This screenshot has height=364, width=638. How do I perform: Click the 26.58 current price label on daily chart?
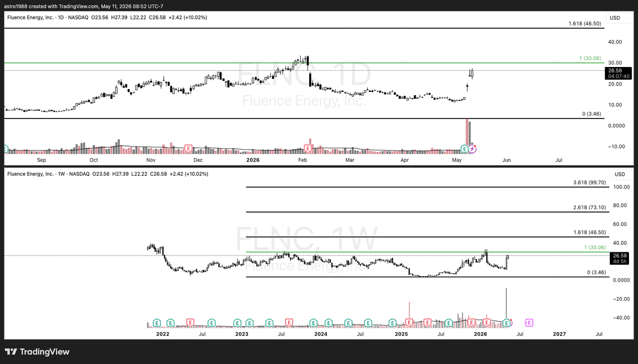tap(618, 71)
